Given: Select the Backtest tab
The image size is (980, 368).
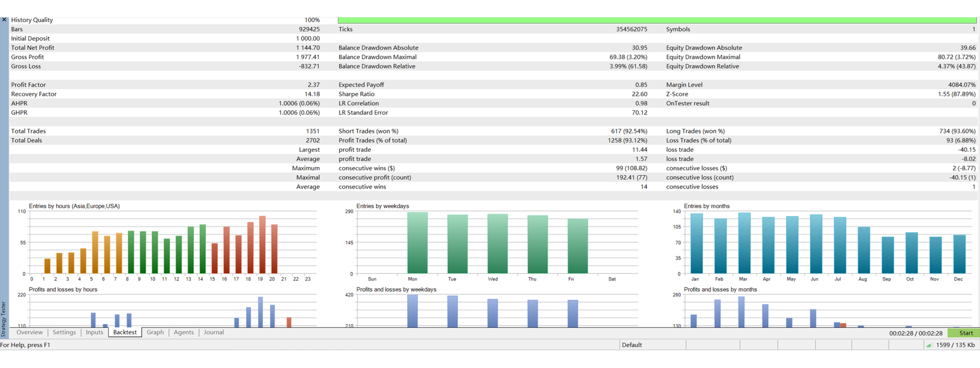Looking at the screenshot, I should (125, 332).
